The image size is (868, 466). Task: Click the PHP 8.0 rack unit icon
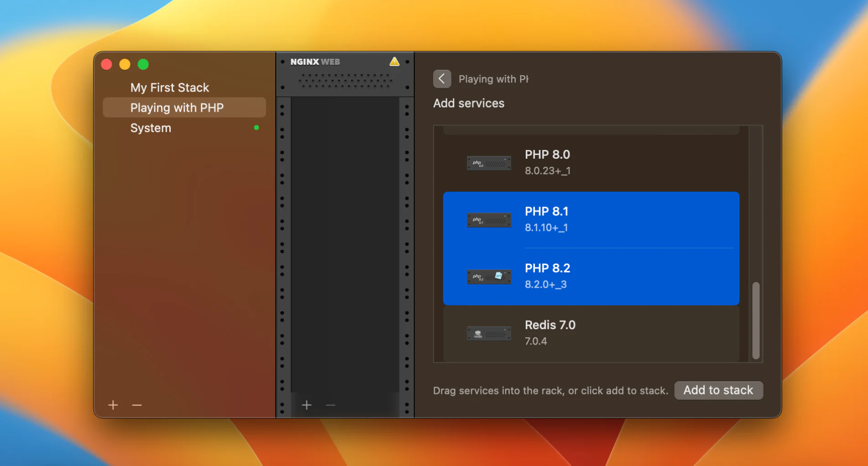click(488, 163)
